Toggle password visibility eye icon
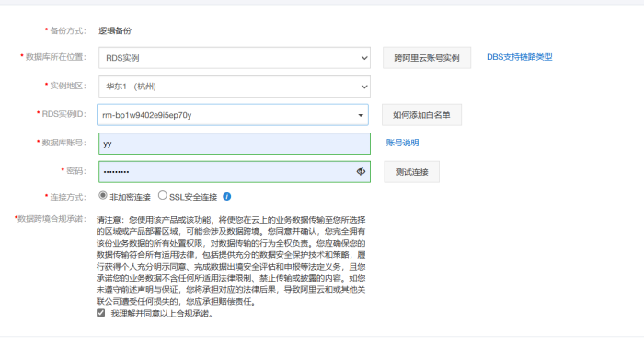Image resolution: width=644 pixels, height=346 pixels. [x=361, y=172]
